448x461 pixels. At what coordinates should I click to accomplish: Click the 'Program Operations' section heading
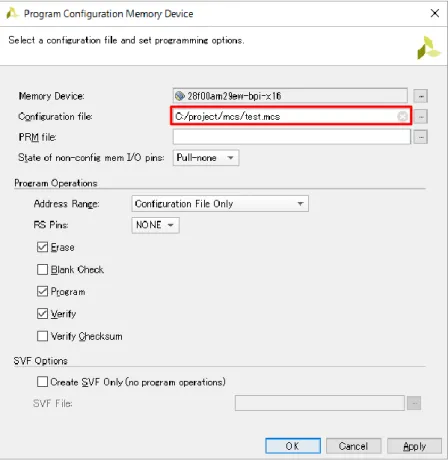pyautogui.click(x=56, y=183)
